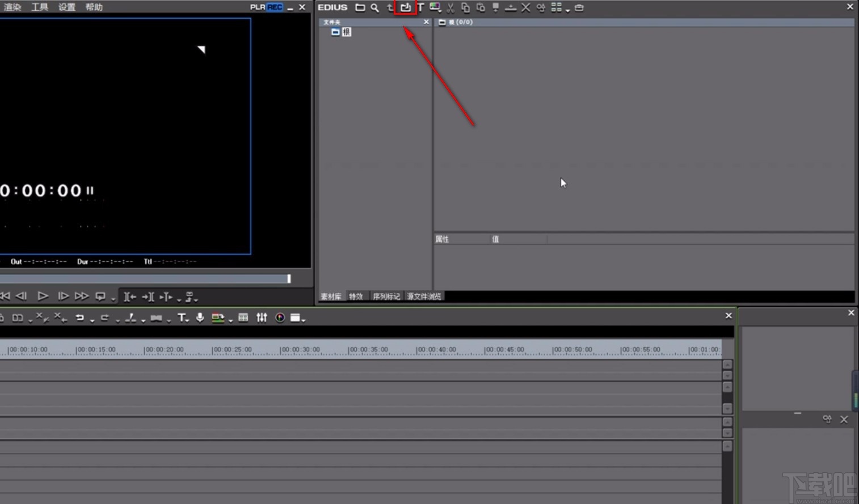Expand the bin view mode dropdown arrow
The width and height of the screenshot is (859, 504).
(x=567, y=10)
